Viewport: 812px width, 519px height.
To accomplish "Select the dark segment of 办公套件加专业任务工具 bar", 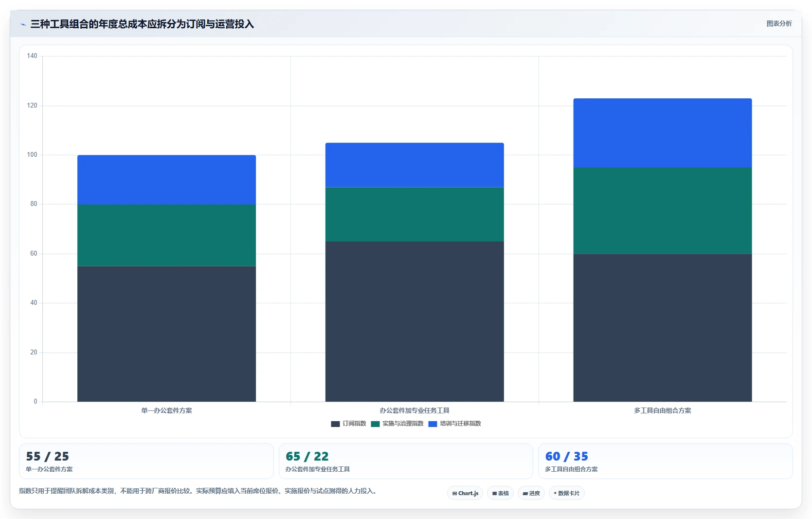I will pyautogui.click(x=415, y=321).
